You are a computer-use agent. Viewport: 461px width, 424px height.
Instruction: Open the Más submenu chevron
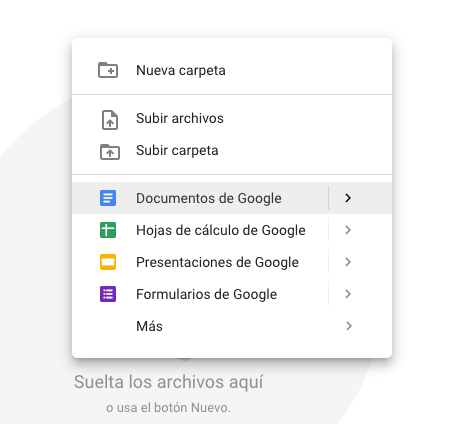pyautogui.click(x=349, y=326)
